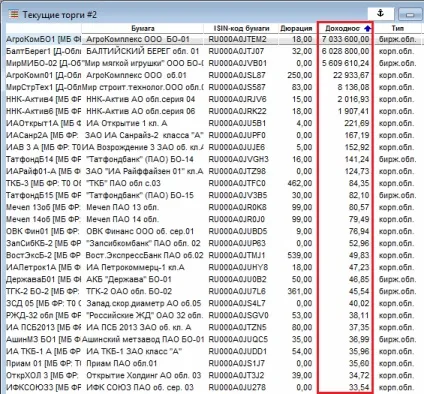Click paper name Мечел ПАО 13 обл.
Viewport: 424px width, 394px height.
pos(122,207)
